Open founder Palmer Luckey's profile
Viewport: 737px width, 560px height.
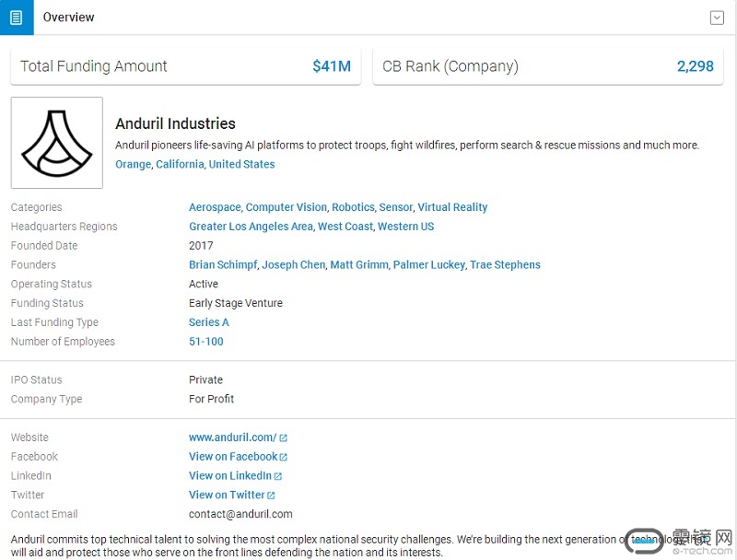(x=428, y=265)
